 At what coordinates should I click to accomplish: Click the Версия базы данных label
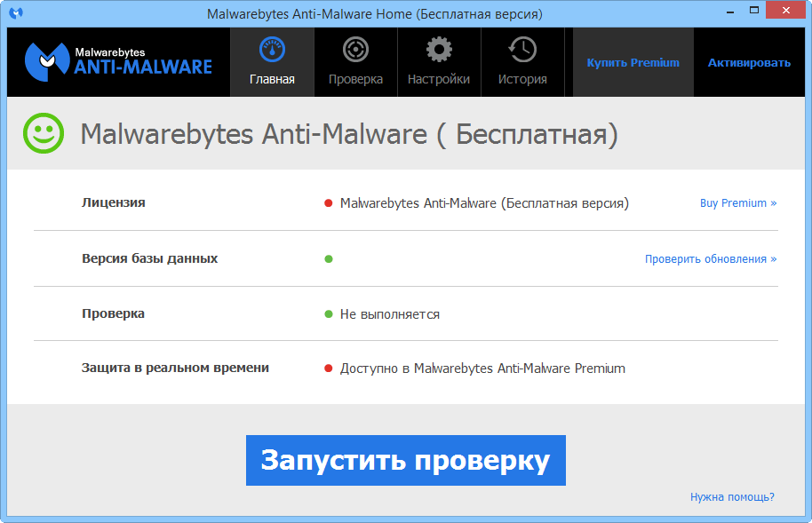149,258
